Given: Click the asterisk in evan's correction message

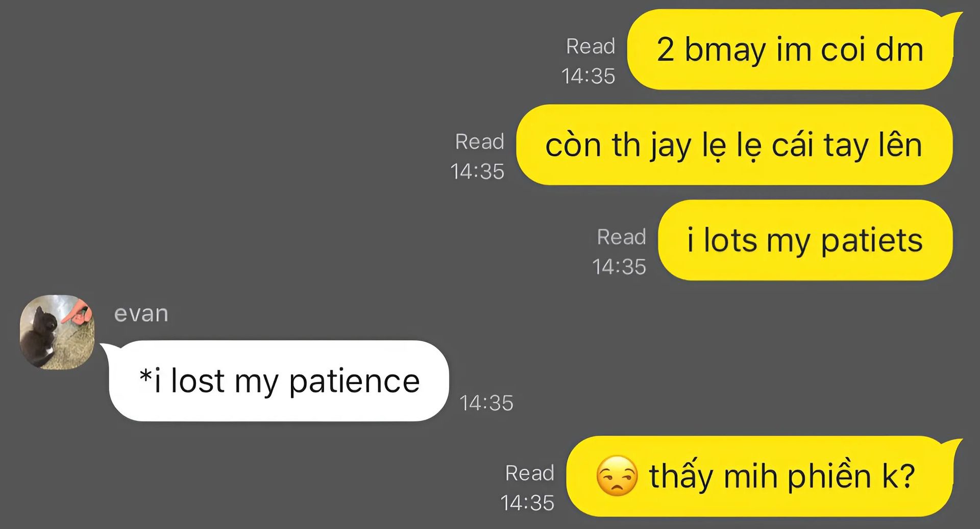Looking at the screenshot, I should click(145, 376).
